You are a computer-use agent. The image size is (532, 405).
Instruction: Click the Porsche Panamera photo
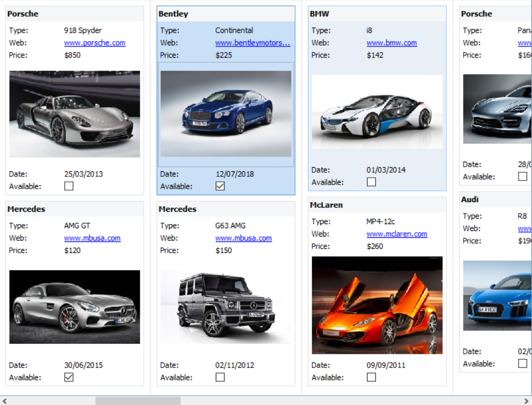[x=497, y=109]
